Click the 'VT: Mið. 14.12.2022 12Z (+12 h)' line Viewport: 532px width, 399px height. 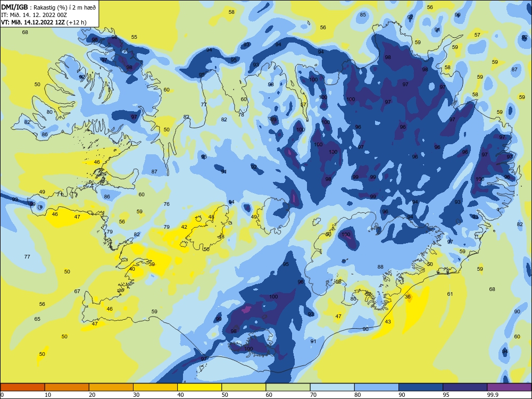tap(44, 22)
